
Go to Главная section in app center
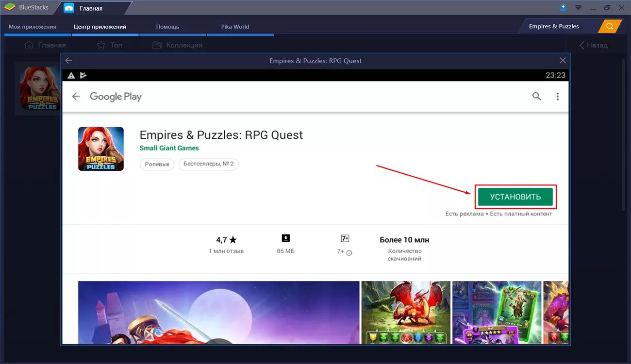(45, 45)
